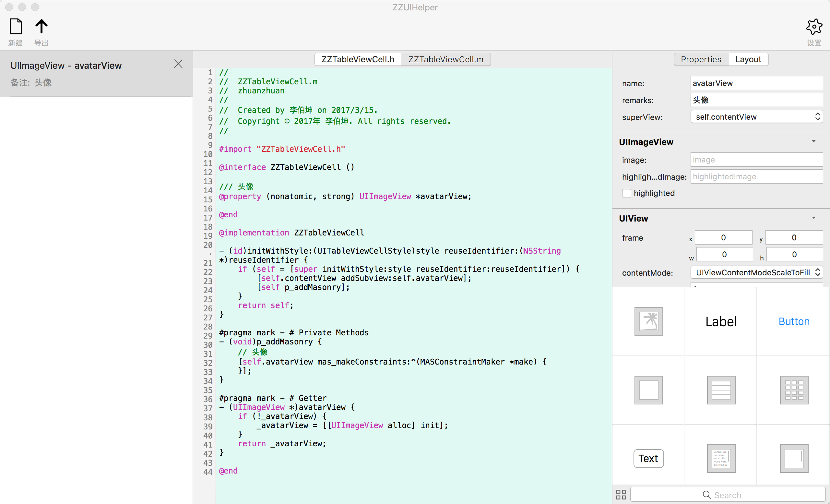The width and height of the screenshot is (830, 504).
Task: Select the text view lorem ipsum icon
Action: 721,459
